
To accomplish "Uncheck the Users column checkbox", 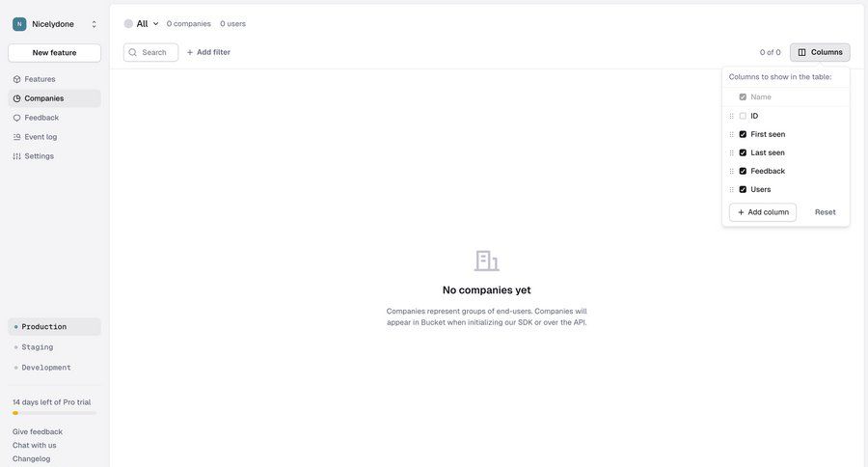I will 743,189.
